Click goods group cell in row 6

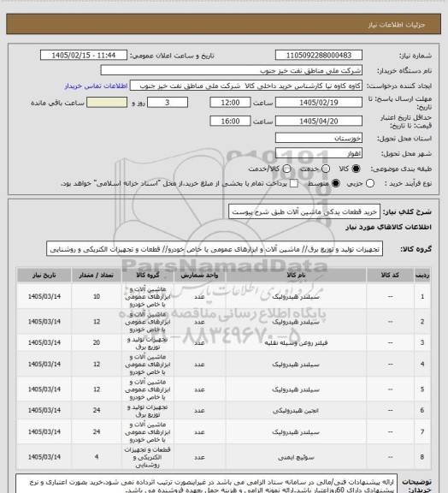click(148, 411)
